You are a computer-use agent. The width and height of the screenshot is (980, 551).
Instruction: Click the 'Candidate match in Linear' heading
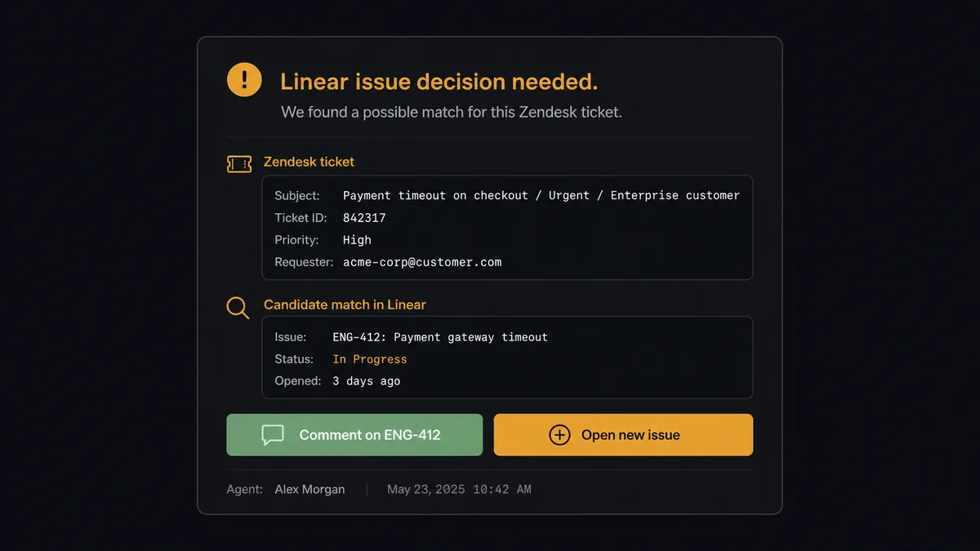pos(345,304)
